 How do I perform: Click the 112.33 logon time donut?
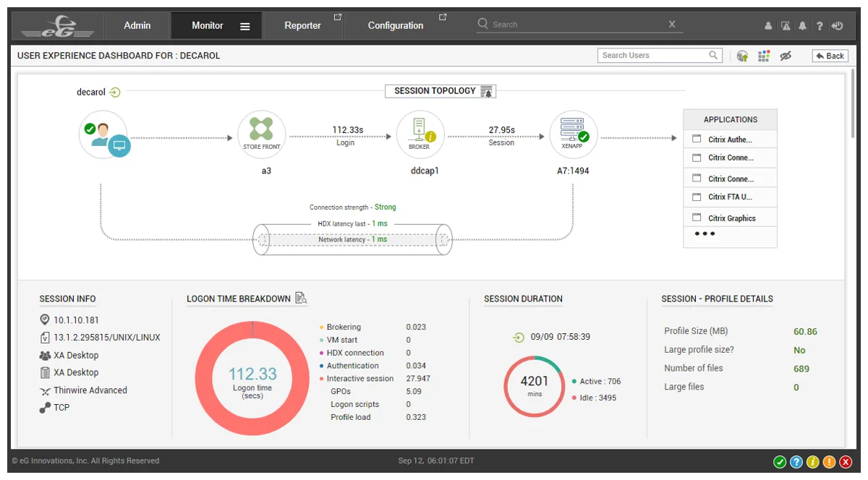(252, 379)
